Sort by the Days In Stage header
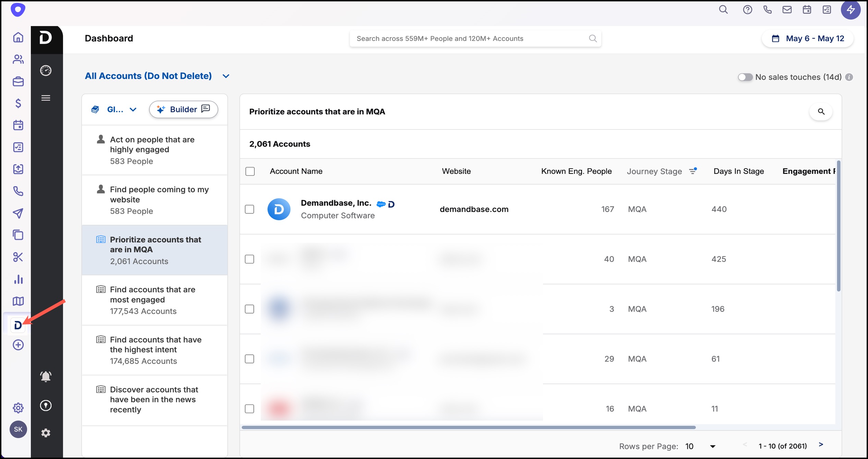Viewport: 868px width, 459px height. tap(739, 171)
